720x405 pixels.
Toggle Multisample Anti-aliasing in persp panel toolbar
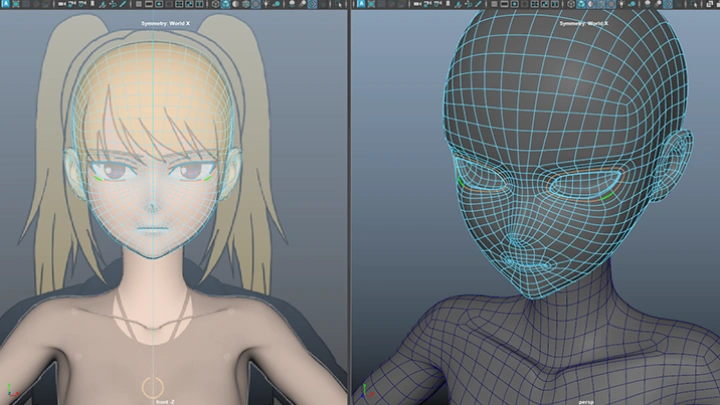[x=669, y=4]
